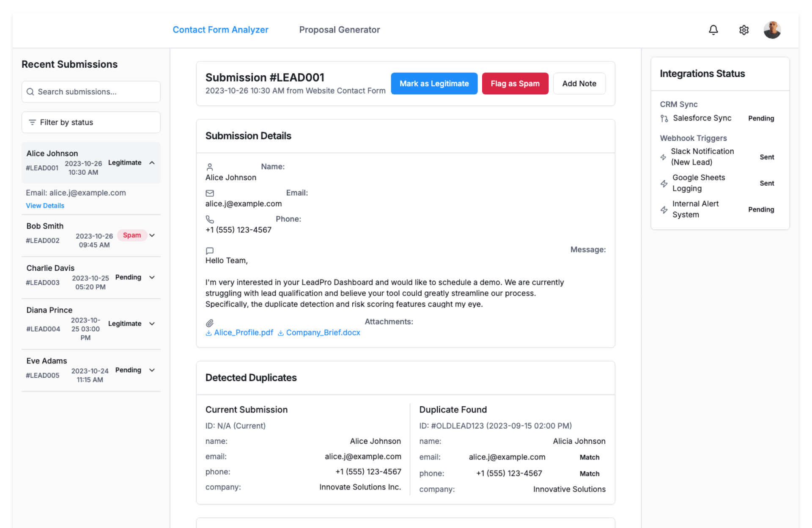Open the Filter by status dropdown
812x528 pixels.
click(91, 122)
